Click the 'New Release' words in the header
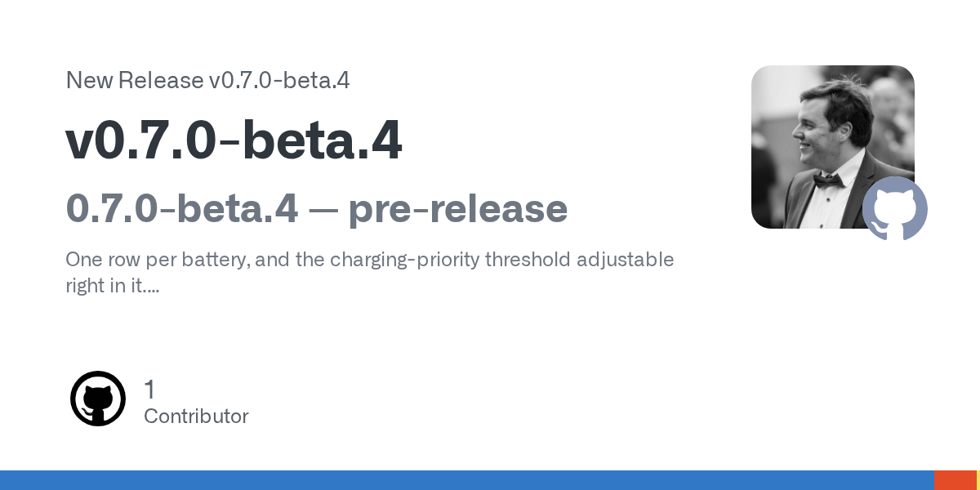980x490 pixels. (134, 80)
